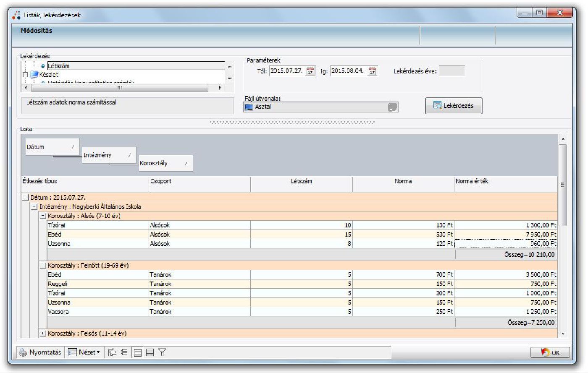
Task: Open the calendar picker for Tól date
Action: click(x=310, y=71)
